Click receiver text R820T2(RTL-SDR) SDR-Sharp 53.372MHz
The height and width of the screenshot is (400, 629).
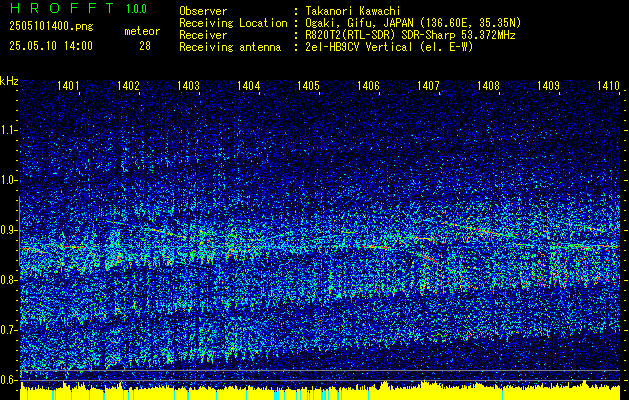tap(410, 35)
